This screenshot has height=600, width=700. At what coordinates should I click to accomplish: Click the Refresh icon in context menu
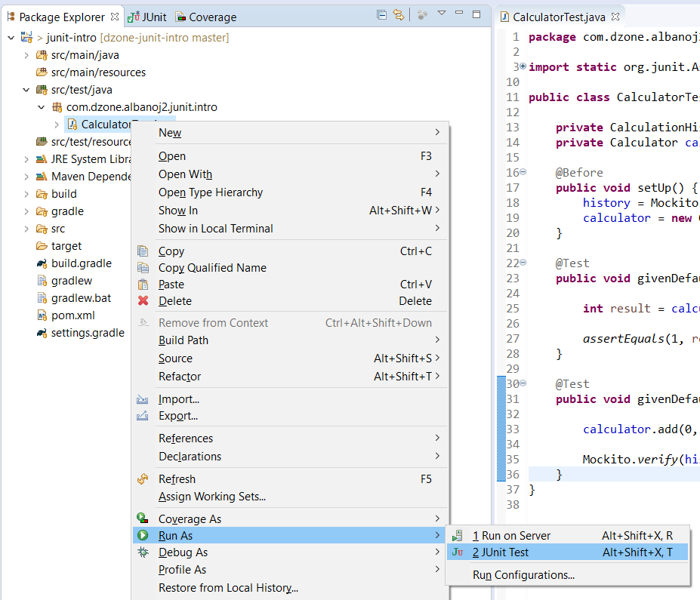(142, 478)
